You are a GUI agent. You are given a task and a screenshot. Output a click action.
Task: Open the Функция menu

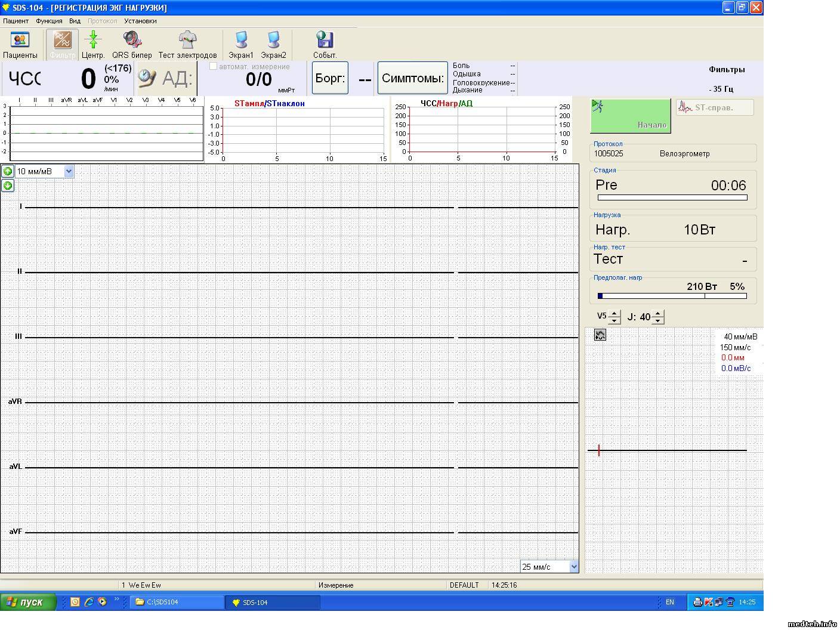click(x=49, y=21)
